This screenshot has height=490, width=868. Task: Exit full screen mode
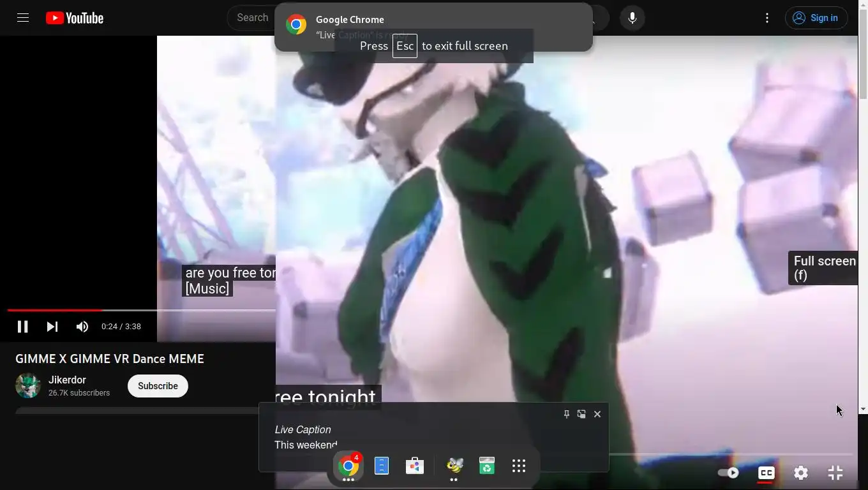(835, 473)
